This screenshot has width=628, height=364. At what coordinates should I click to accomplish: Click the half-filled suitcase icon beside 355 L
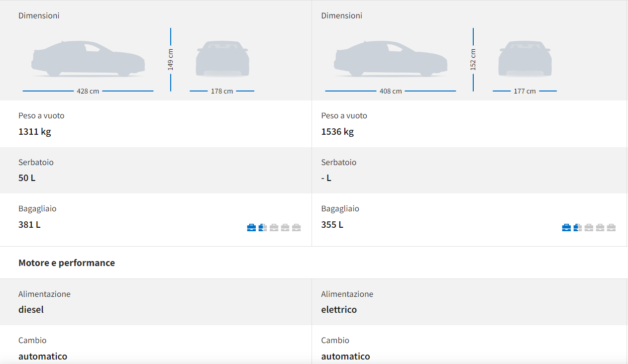click(x=577, y=228)
